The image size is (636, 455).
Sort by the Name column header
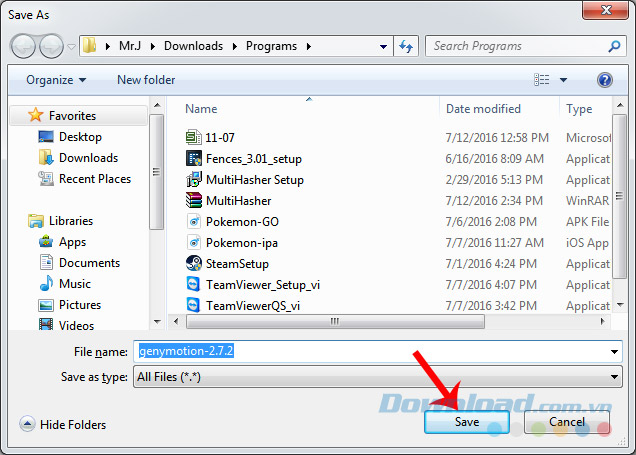[201, 109]
